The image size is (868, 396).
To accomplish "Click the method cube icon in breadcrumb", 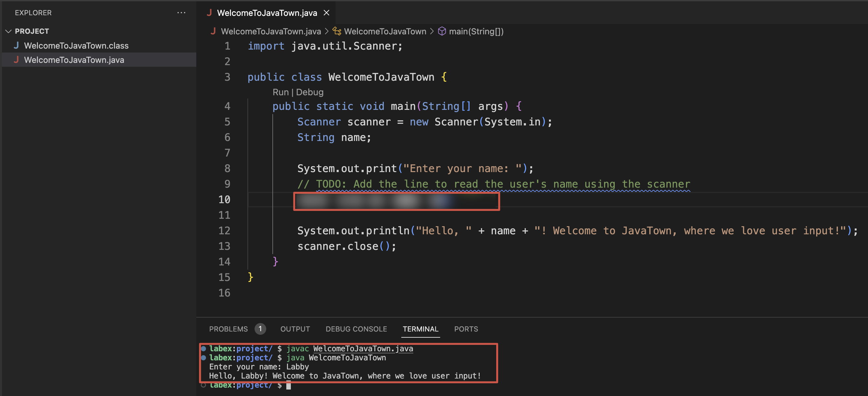I will tap(442, 31).
